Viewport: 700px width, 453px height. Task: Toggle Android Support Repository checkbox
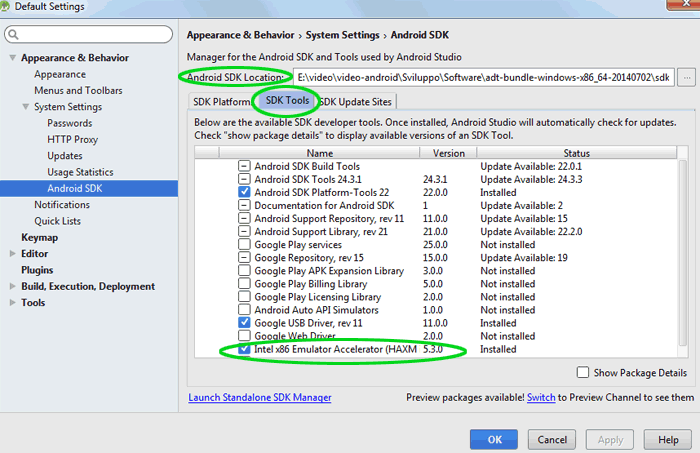(244, 218)
